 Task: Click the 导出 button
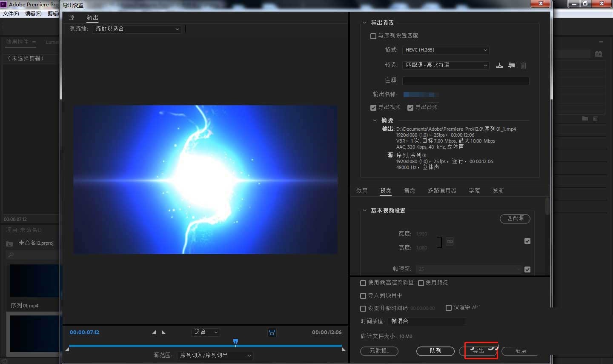click(x=480, y=351)
